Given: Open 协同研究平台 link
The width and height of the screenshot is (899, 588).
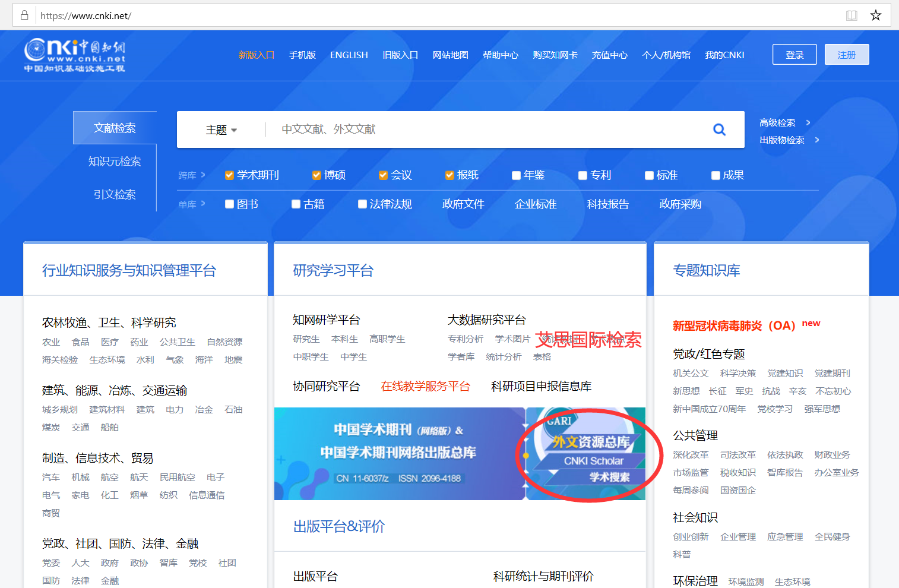Looking at the screenshot, I should click(327, 387).
